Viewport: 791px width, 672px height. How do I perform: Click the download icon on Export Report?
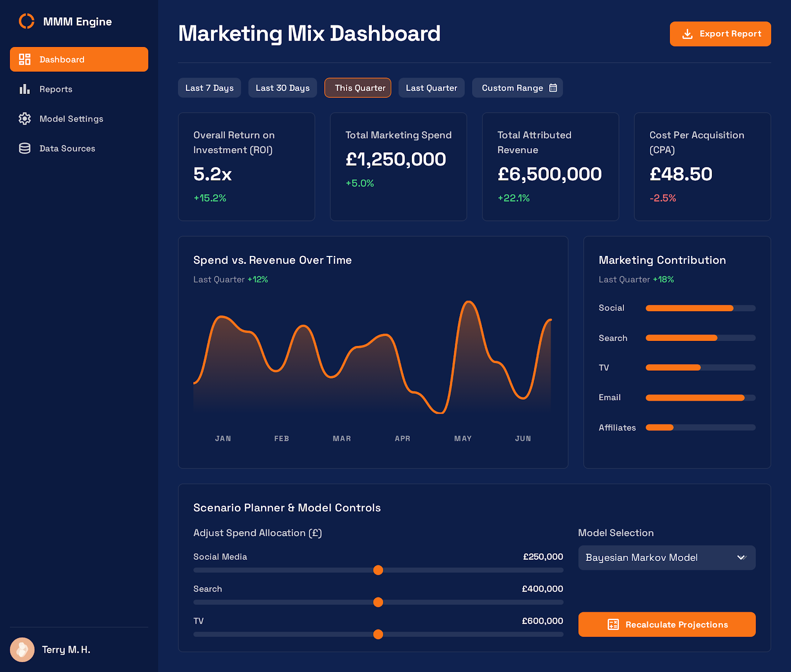coord(687,34)
